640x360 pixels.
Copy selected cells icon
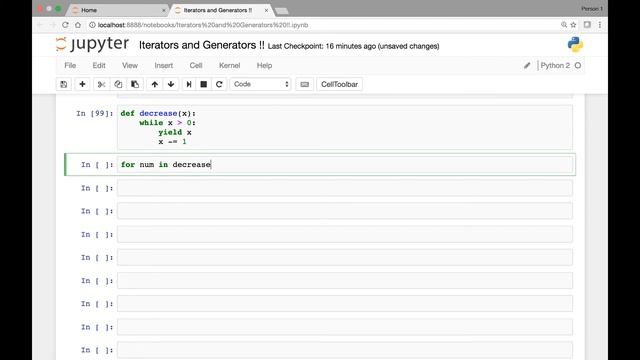click(x=118, y=84)
